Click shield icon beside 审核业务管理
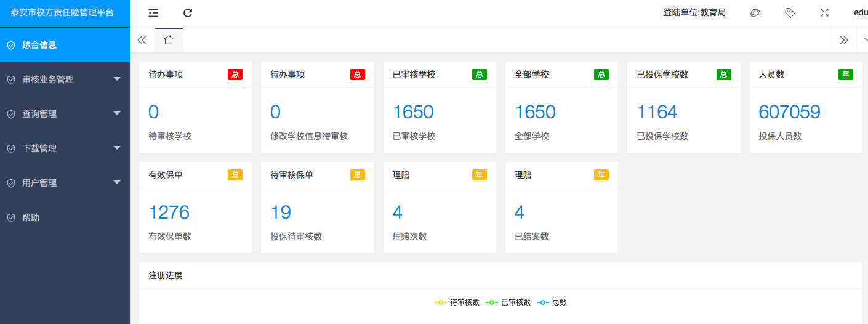This screenshot has height=324, width=868. click(10, 79)
